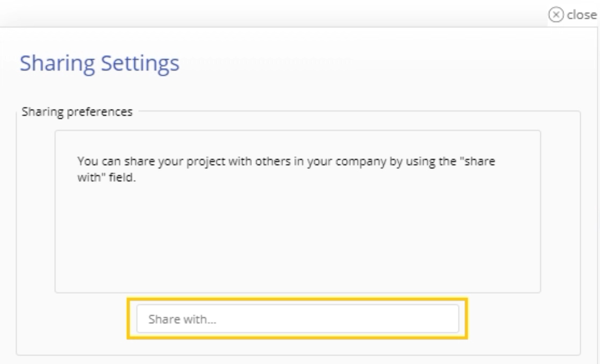Image resolution: width=600 pixels, height=364 pixels.
Task: Click the "close" text label
Action: click(x=582, y=15)
